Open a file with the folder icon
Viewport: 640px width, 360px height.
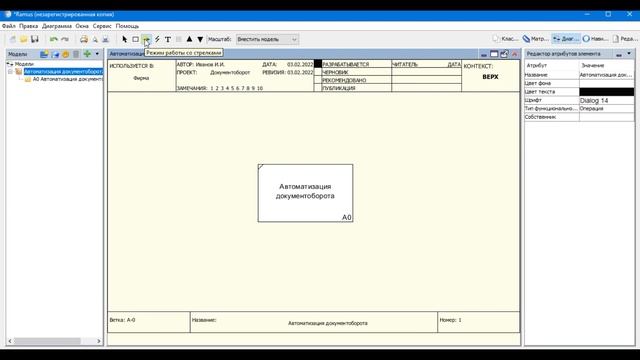click(24, 39)
